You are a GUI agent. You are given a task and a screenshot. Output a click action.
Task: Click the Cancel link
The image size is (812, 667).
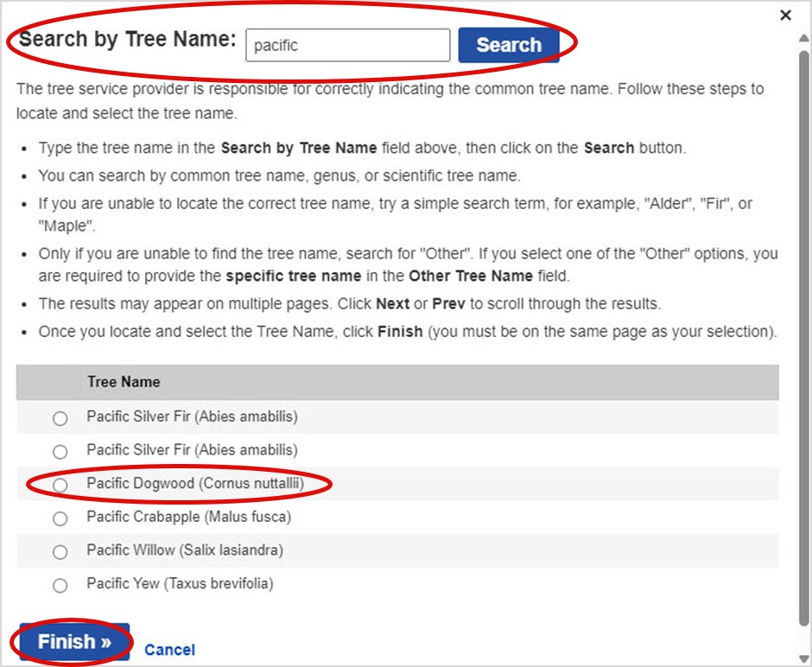[x=169, y=650]
